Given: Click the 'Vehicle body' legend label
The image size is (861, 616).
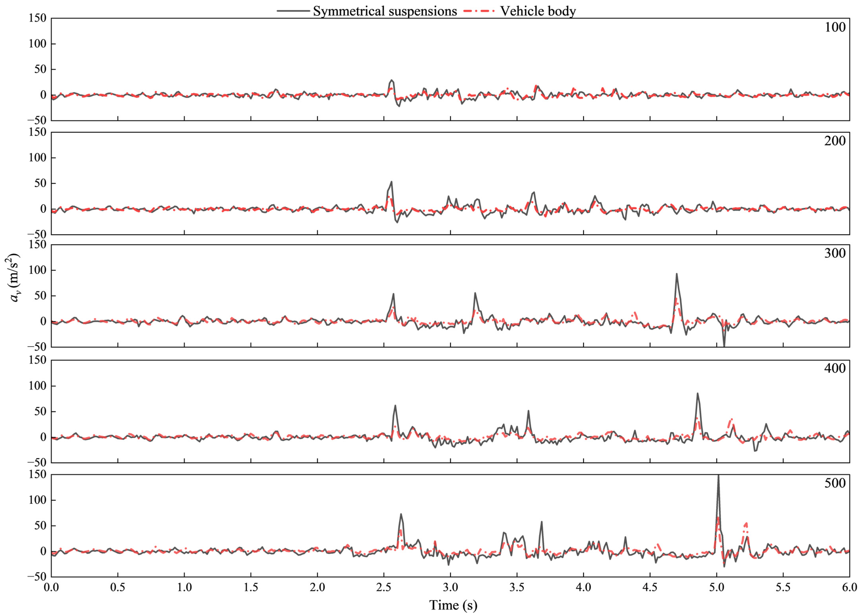Looking at the screenshot, I should coord(538,11).
